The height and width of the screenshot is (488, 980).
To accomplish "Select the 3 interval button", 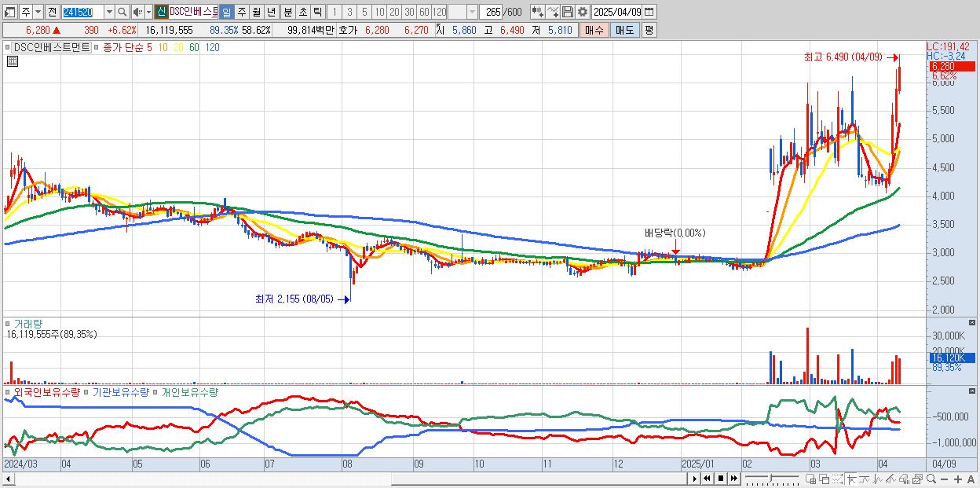I will (349, 12).
